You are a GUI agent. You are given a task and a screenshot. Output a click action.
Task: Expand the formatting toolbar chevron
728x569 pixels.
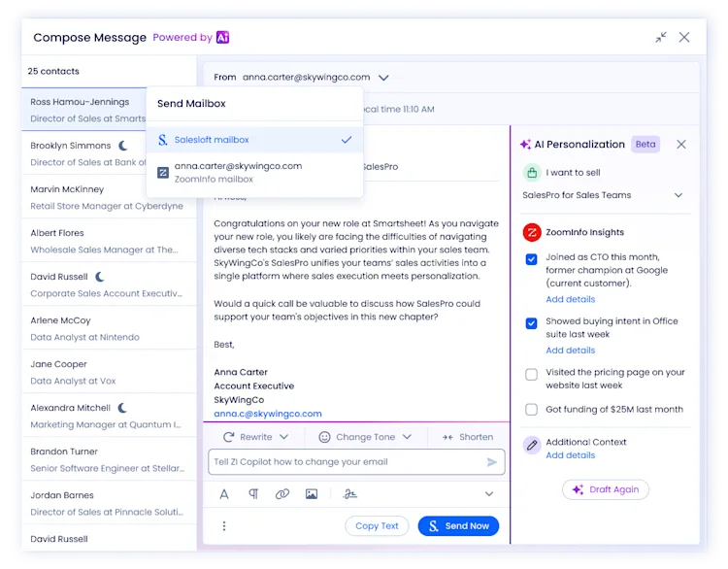pyautogui.click(x=489, y=494)
